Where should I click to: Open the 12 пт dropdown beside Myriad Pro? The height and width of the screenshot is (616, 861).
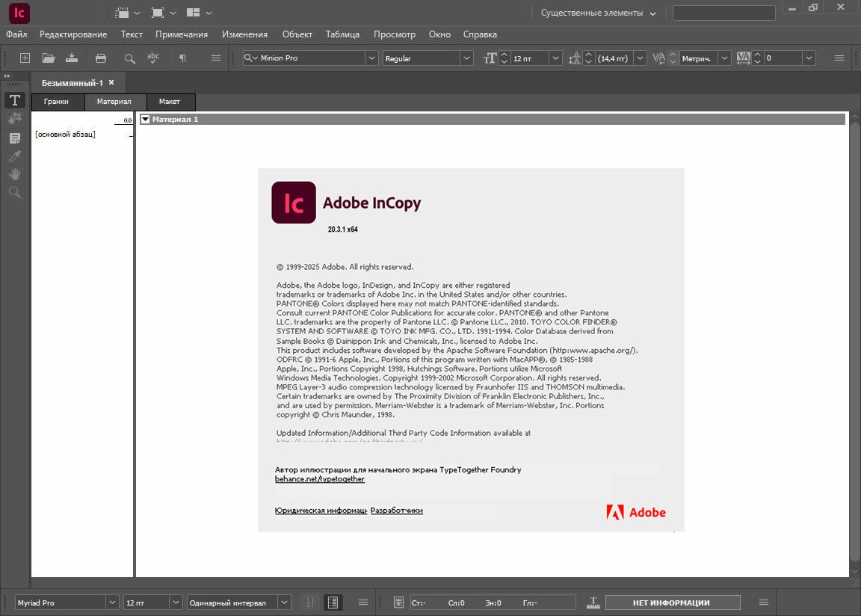pyautogui.click(x=176, y=603)
